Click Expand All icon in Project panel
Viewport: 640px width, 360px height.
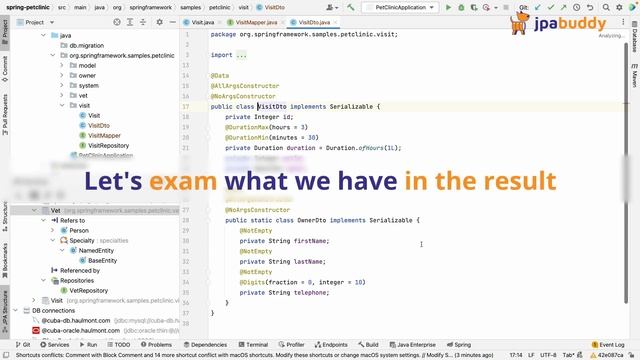point(130,22)
